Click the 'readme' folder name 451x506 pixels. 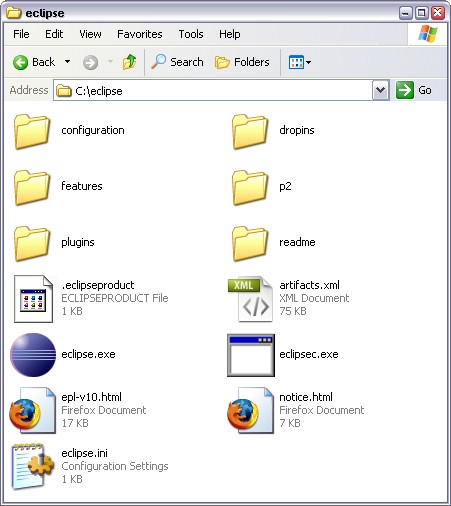tap(297, 242)
